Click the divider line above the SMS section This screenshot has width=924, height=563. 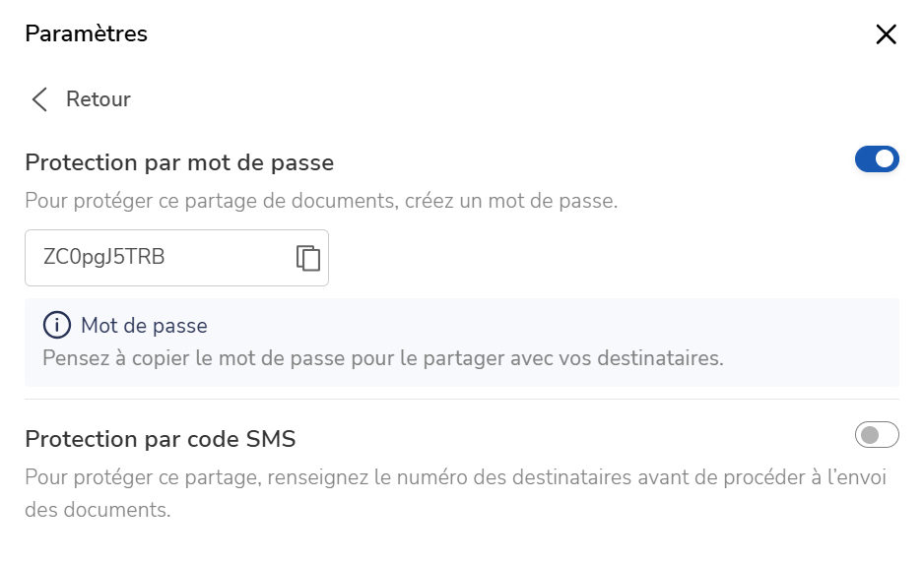(x=462, y=400)
